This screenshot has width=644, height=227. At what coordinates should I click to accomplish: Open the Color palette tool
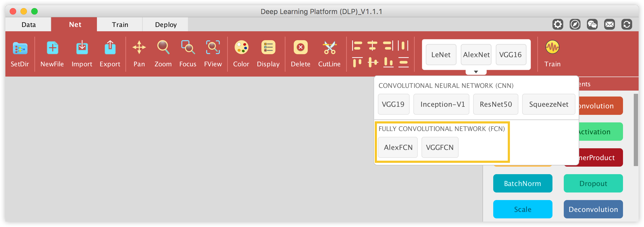click(x=241, y=48)
